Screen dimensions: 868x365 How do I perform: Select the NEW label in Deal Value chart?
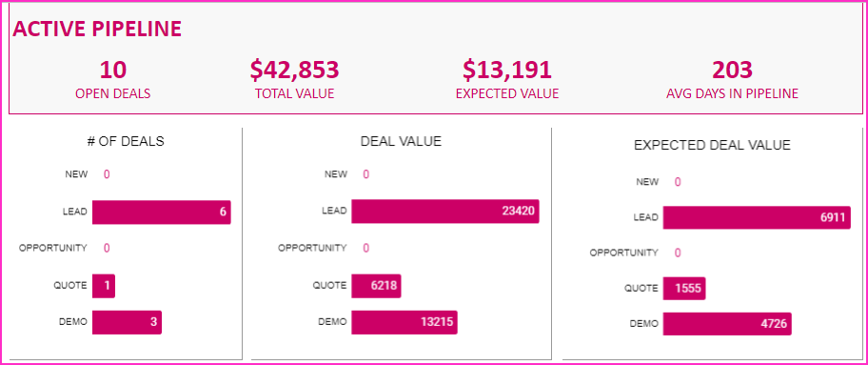[336, 174]
